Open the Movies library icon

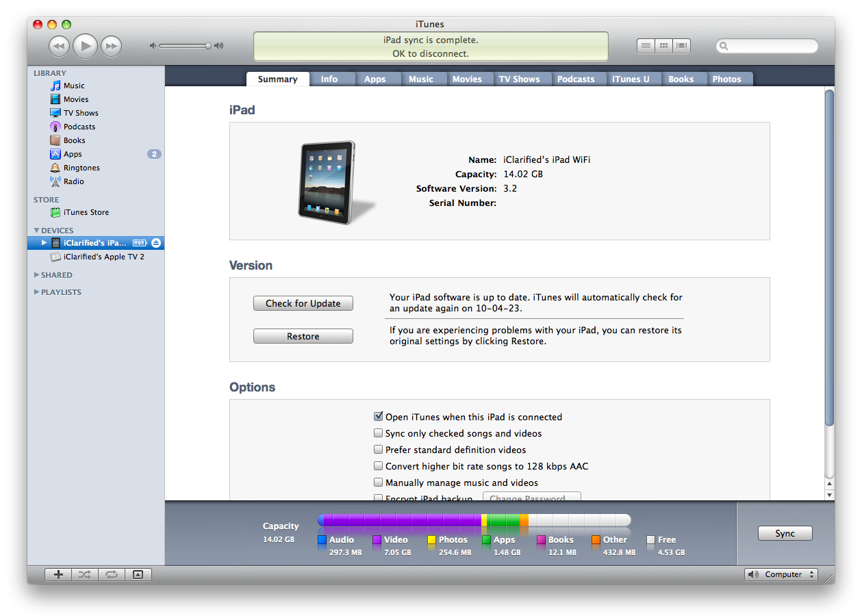(55, 99)
